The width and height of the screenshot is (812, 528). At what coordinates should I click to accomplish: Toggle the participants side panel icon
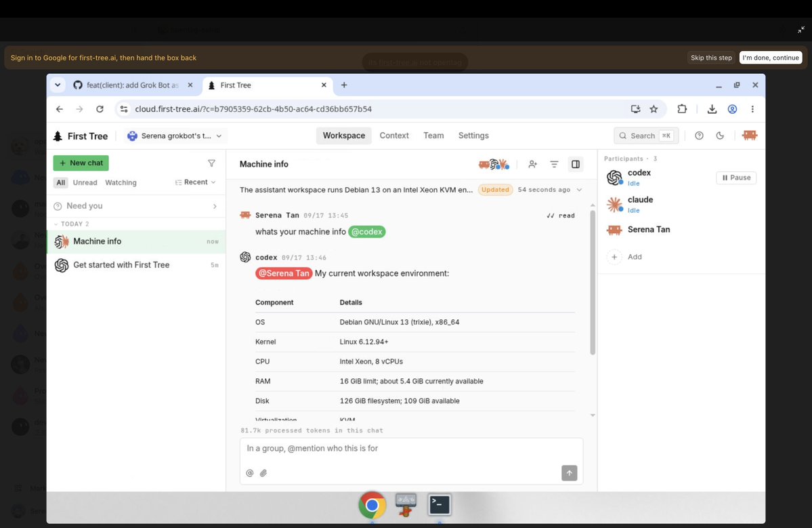point(576,164)
